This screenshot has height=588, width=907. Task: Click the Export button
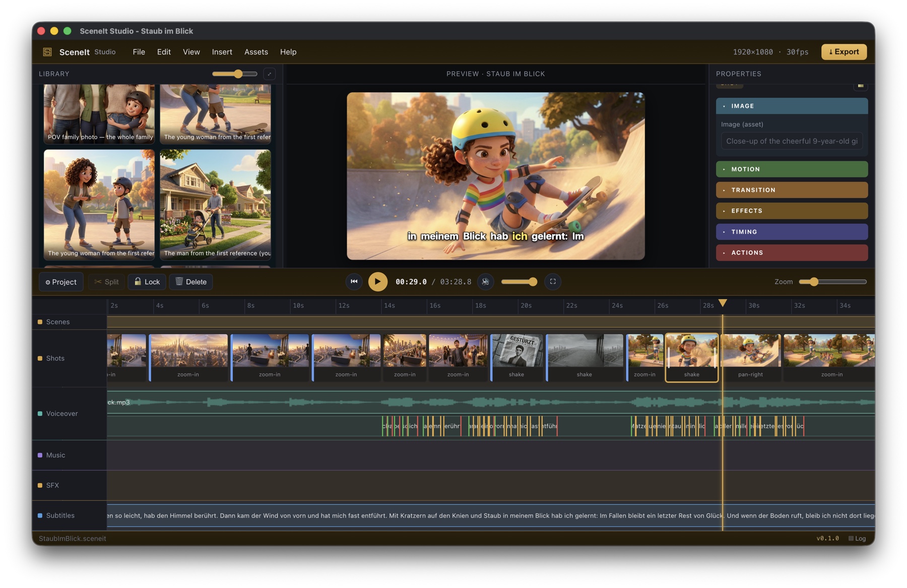pyautogui.click(x=844, y=52)
